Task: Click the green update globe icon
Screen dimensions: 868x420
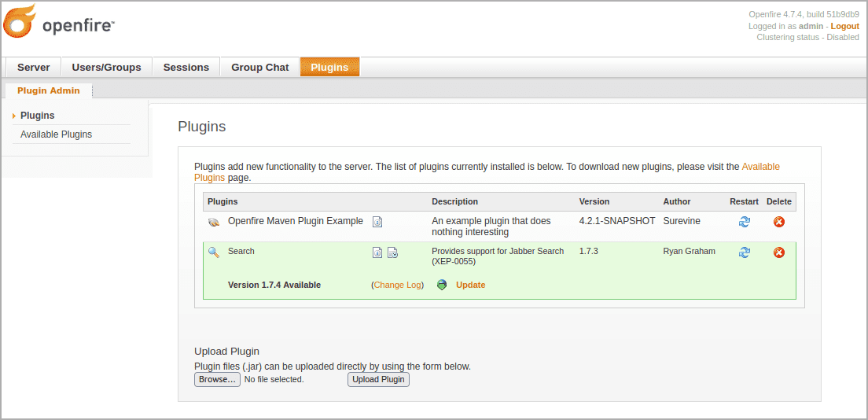Action: tap(442, 285)
